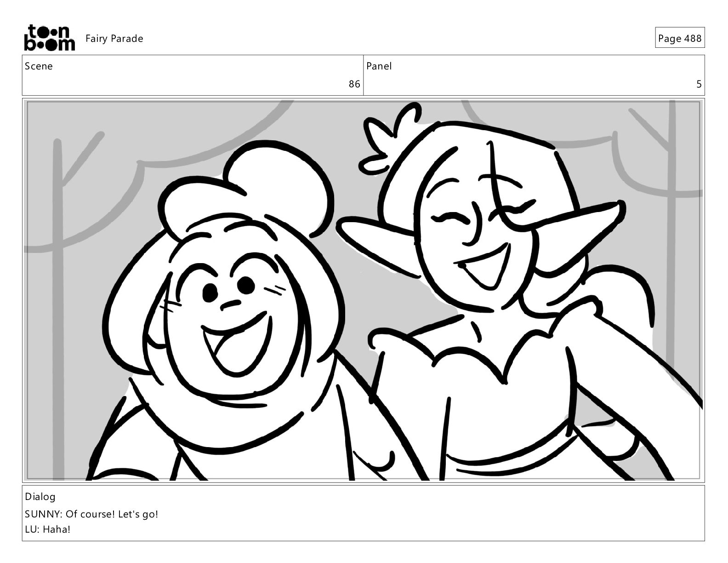Click the 'Page 488' page number box

click(680, 38)
